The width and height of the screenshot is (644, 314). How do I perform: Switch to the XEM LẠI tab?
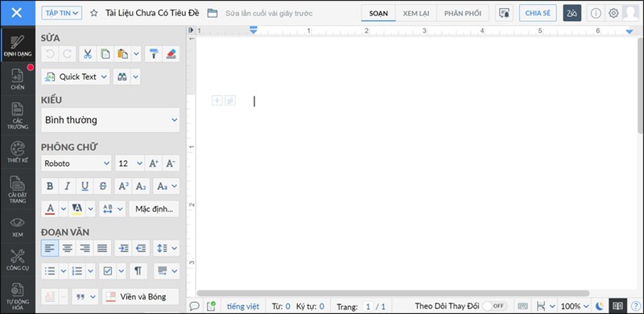pyautogui.click(x=415, y=13)
